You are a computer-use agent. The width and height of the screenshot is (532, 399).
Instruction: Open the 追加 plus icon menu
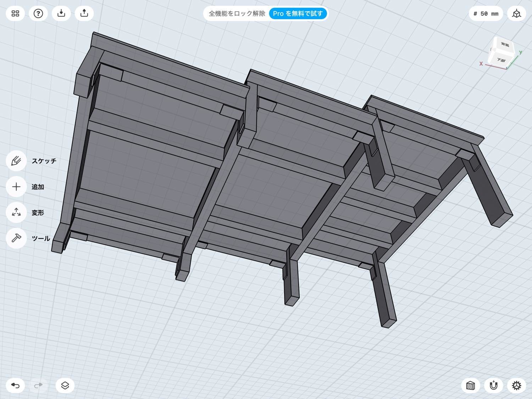pyautogui.click(x=16, y=187)
